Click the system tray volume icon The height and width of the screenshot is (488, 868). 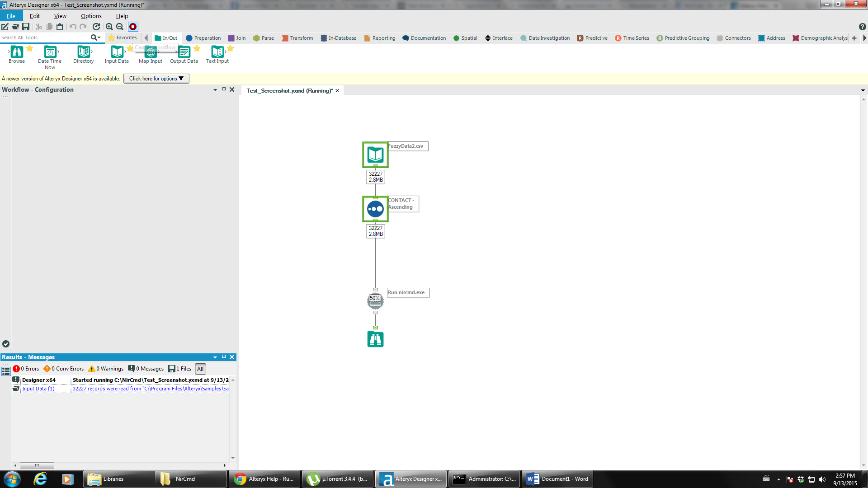822,479
